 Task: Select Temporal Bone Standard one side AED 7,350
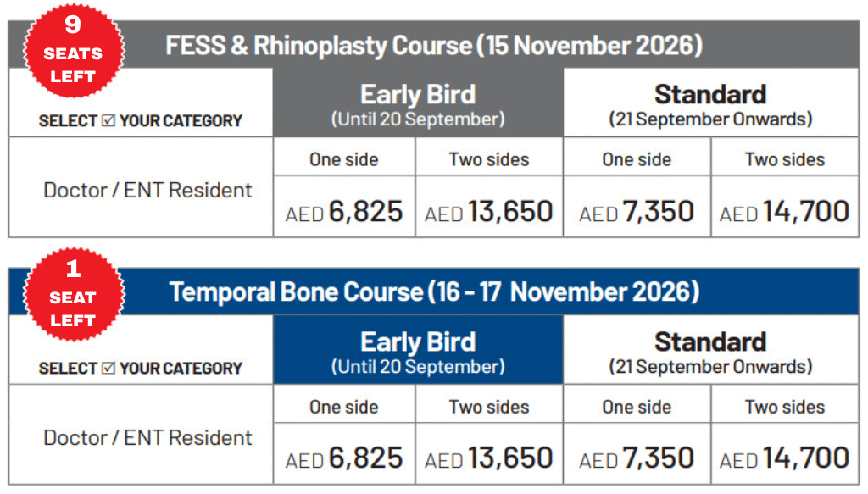click(x=637, y=458)
